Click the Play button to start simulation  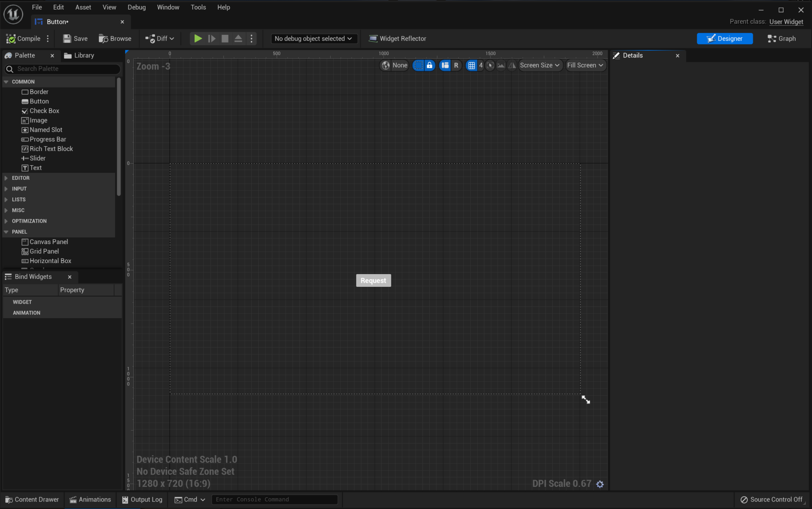(197, 38)
